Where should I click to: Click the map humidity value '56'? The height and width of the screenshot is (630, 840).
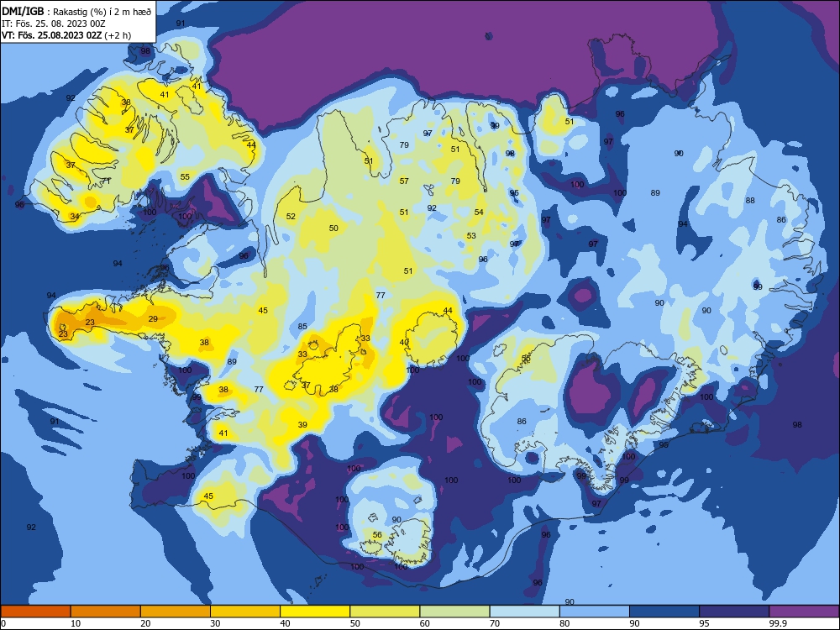377,534
